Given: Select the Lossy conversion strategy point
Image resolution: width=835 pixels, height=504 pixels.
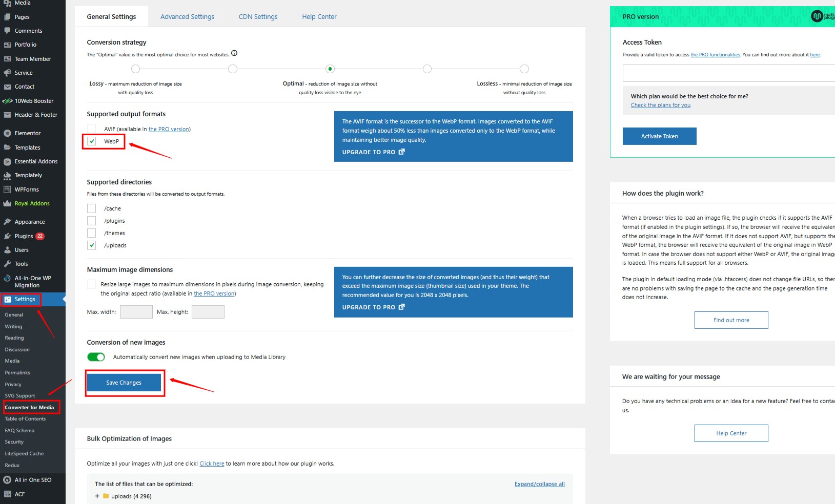Looking at the screenshot, I should tap(135, 69).
